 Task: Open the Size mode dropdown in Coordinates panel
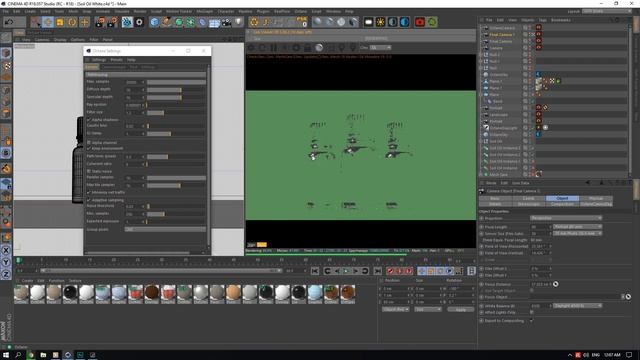tap(427, 309)
